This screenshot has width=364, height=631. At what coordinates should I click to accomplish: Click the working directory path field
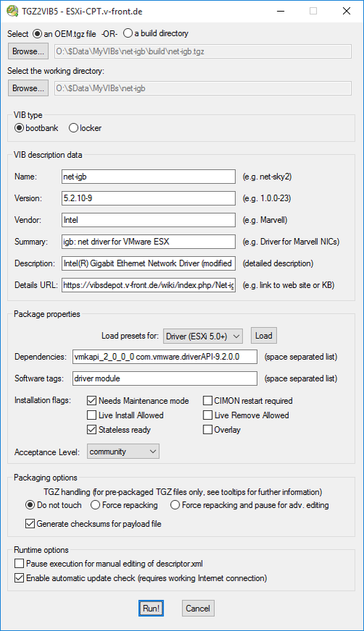tap(203, 88)
